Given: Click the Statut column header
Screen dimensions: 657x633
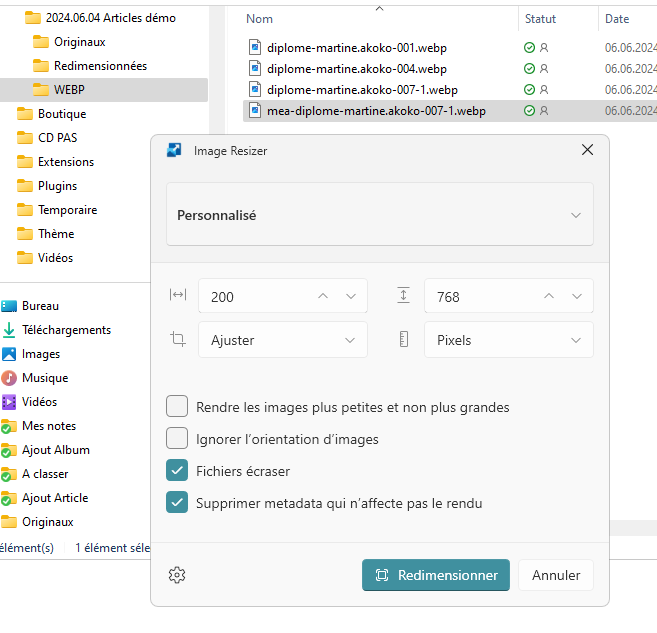Looking at the screenshot, I should coord(540,19).
